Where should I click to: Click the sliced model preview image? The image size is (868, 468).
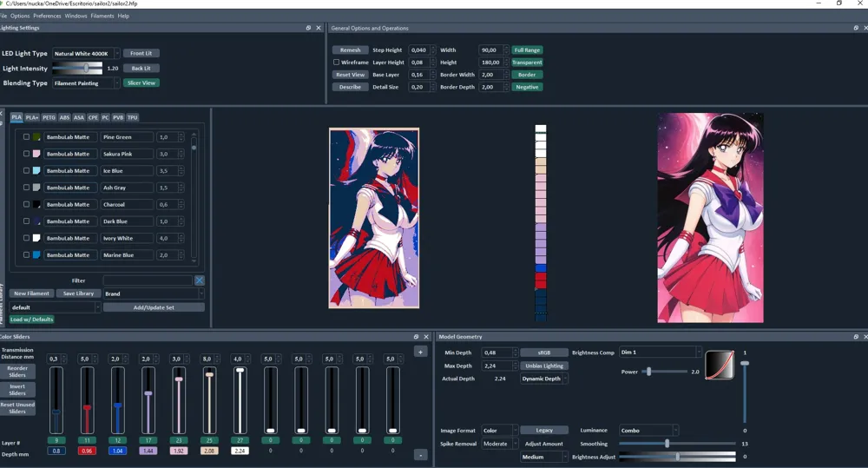point(374,218)
